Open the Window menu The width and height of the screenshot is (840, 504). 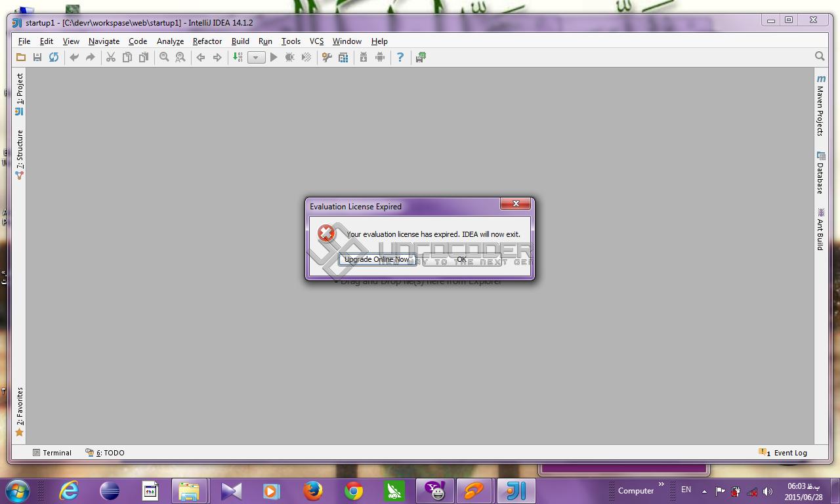click(x=347, y=41)
